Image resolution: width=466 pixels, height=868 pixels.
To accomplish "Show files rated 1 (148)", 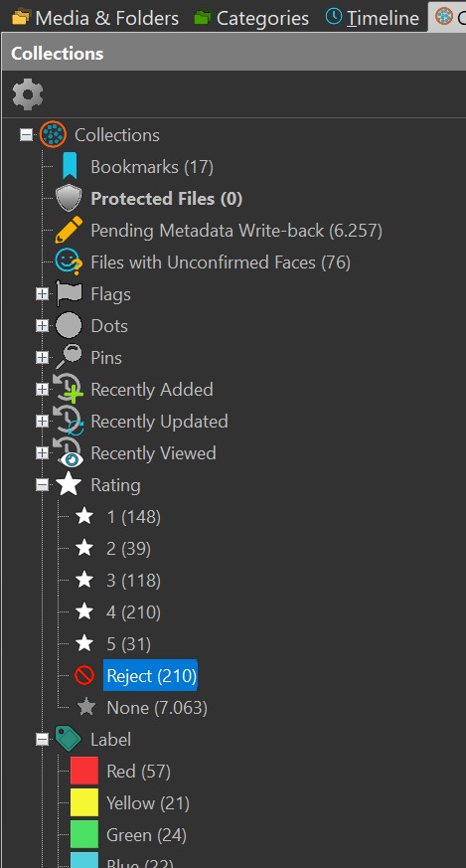I will [134, 516].
